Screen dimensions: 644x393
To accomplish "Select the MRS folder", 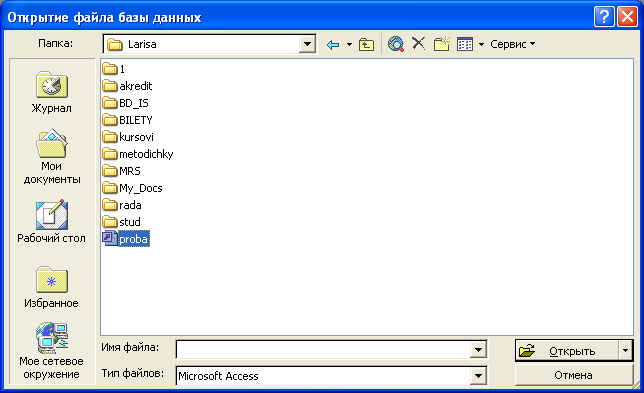I will point(122,171).
